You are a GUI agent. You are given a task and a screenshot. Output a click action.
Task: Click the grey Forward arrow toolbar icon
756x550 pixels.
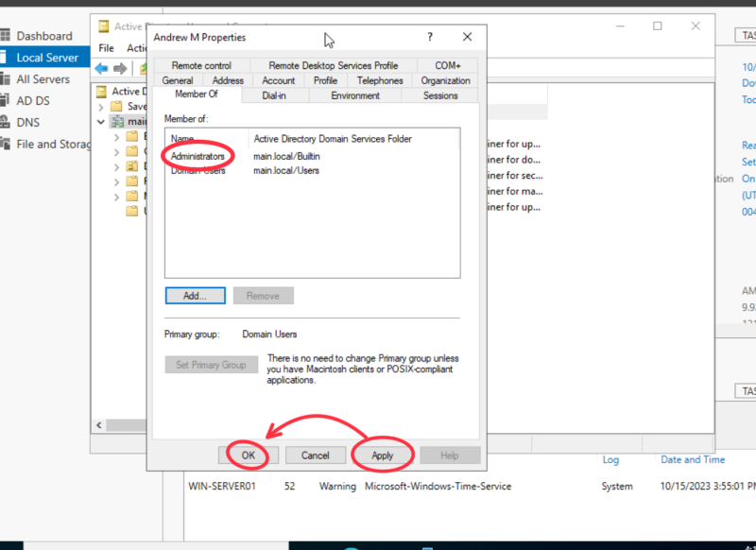[120, 68]
